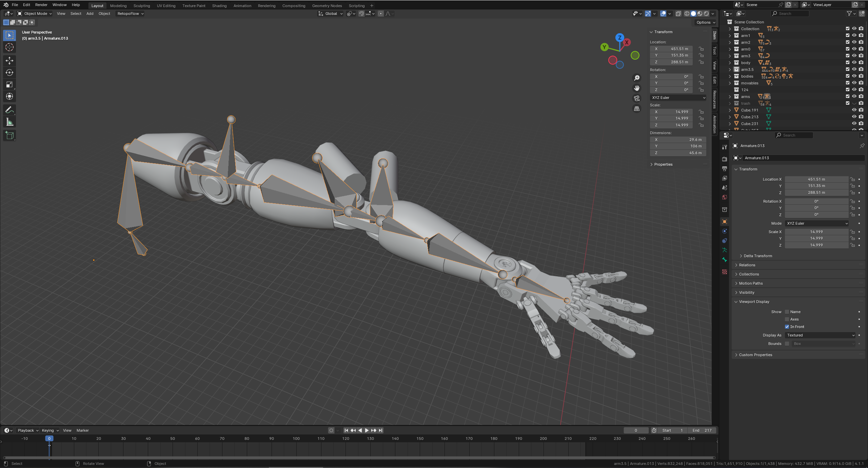Open Display As Textured dropdown
The width and height of the screenshot is (868, 468).
[820, 335]
